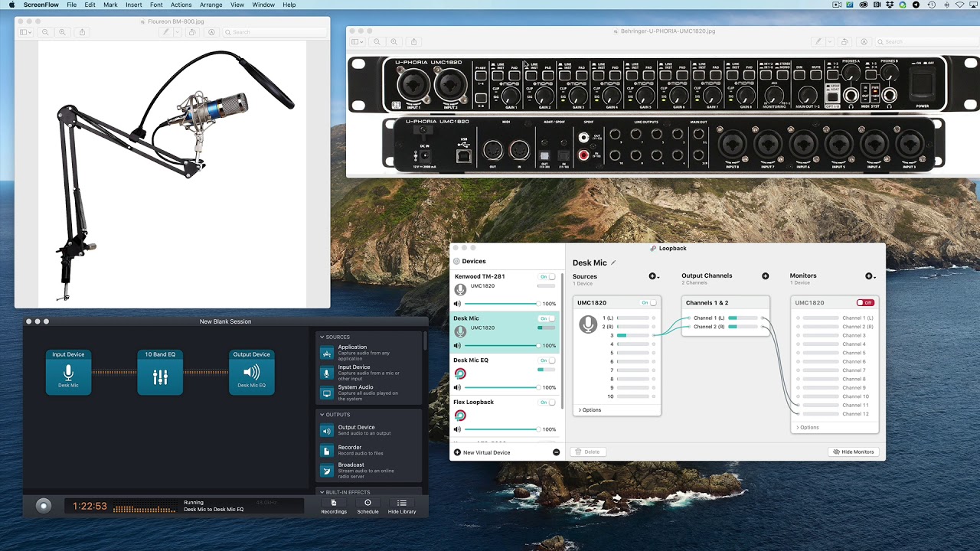Click the Hide Monitors button

[853, 452]
